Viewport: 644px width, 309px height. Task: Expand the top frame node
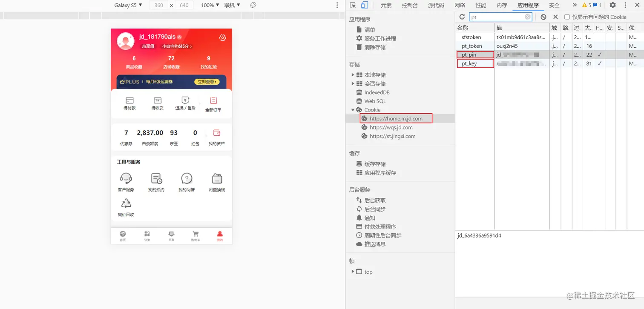pos(353,272)
